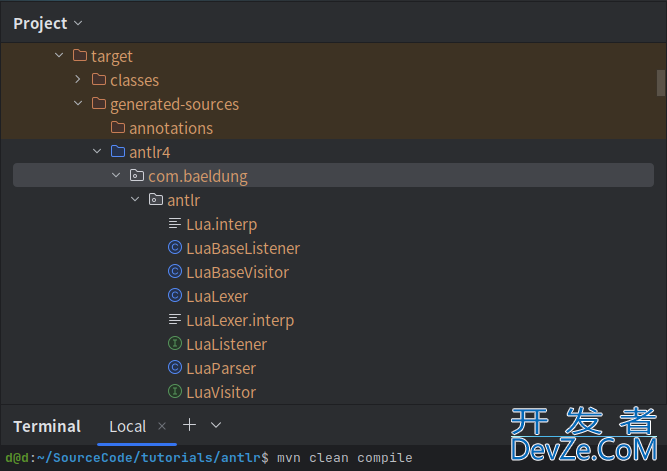Click the terminal prompt path ~/SourceCode/tutorials/antlr

tap(148, 458)
